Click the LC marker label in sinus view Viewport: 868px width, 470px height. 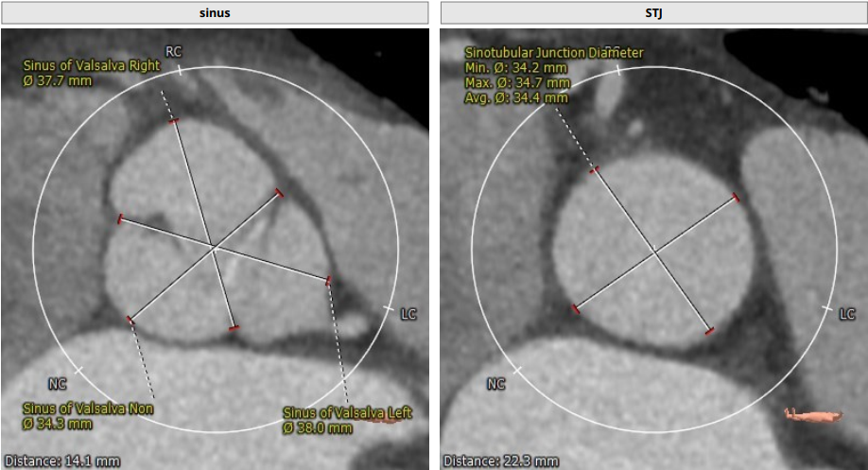click(408, 315)
